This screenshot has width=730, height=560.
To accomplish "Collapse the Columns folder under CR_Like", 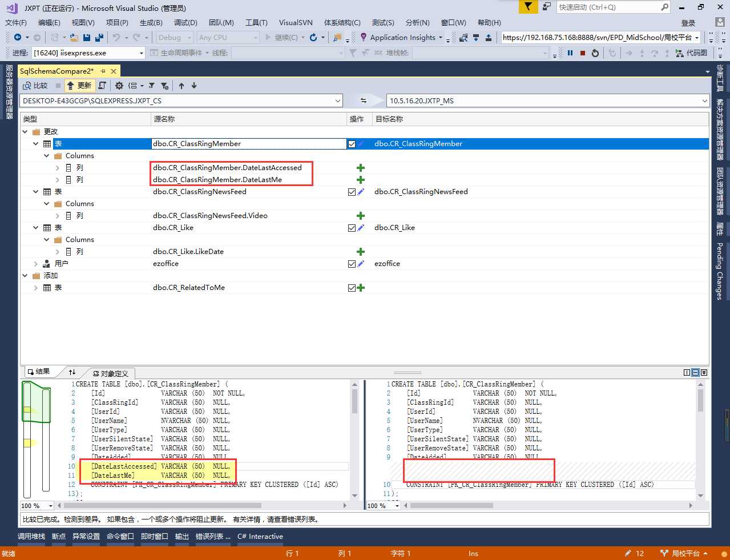I will tap(47, 240).
